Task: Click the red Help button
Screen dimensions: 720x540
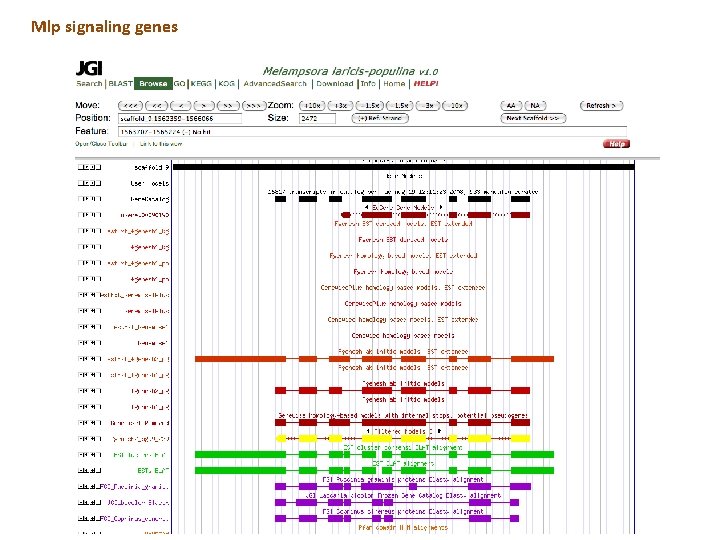Action: (616, 144)
